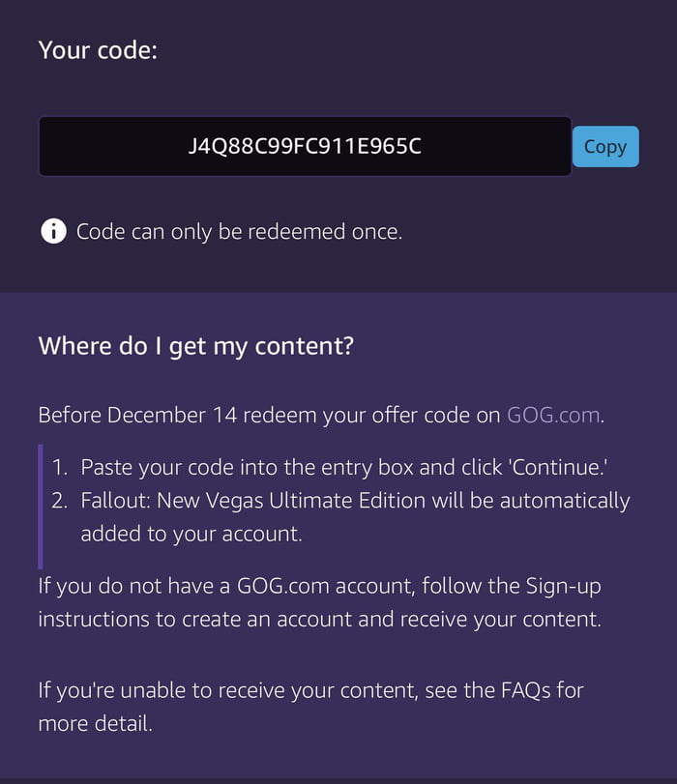Click the 'more detail.' closing line

coord(96,723)
